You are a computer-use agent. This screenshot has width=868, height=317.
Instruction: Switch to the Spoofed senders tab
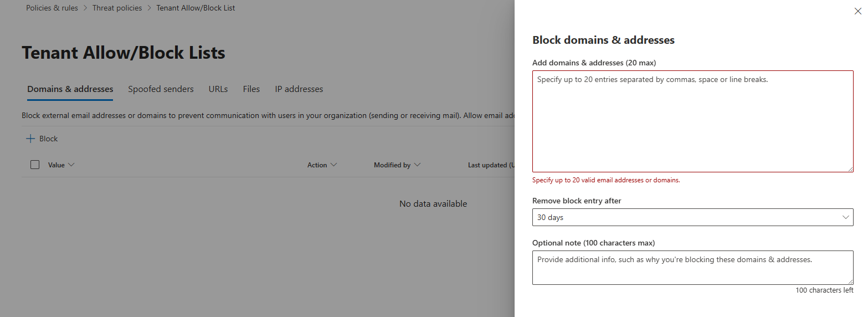coord(161,89)
